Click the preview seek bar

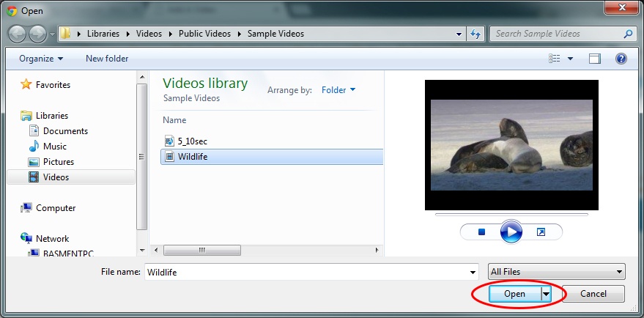pyautogui.click(x=511, y=214)
